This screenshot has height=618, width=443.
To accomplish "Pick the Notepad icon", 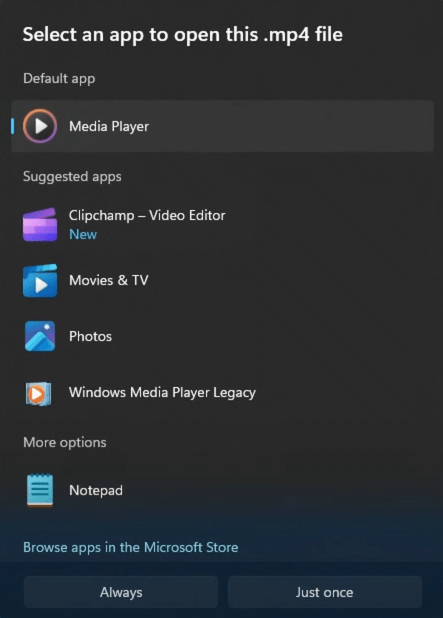I will point(40,490).
